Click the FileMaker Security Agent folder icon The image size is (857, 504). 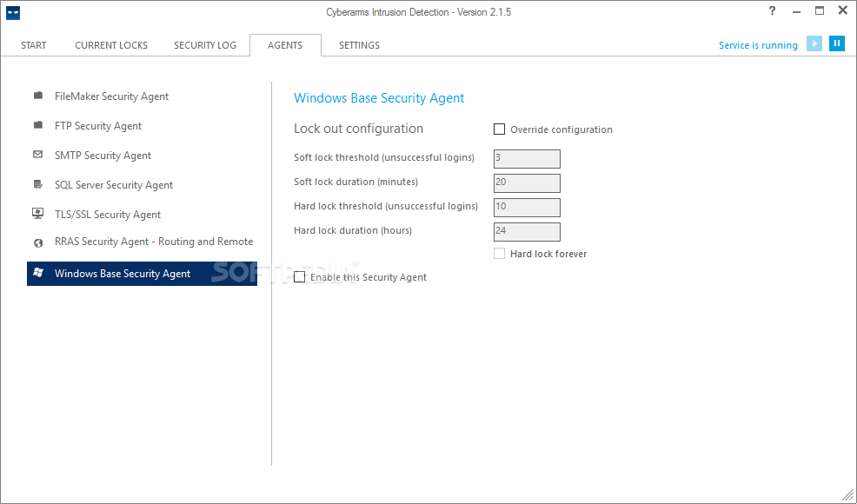pos(37,96)
